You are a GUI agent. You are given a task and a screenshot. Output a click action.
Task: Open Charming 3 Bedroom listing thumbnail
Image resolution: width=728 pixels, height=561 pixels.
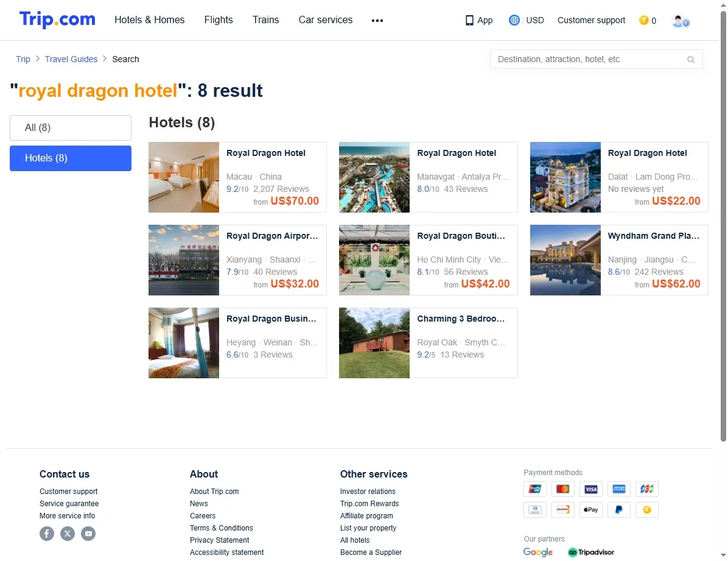[x=374, y=343]
